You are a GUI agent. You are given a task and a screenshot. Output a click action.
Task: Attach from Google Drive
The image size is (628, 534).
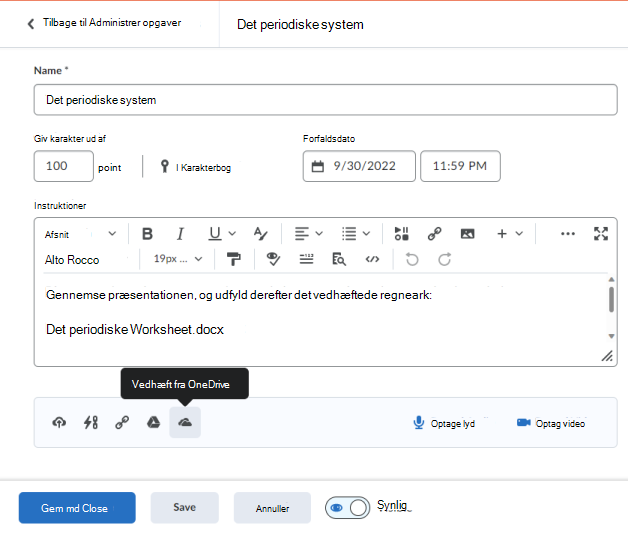pos(153,422)
